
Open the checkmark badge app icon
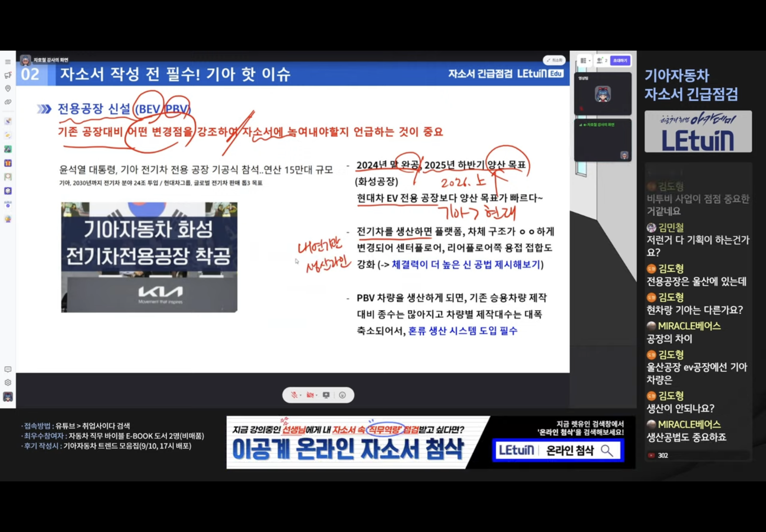pyautogui.click(x=8, y=205)
